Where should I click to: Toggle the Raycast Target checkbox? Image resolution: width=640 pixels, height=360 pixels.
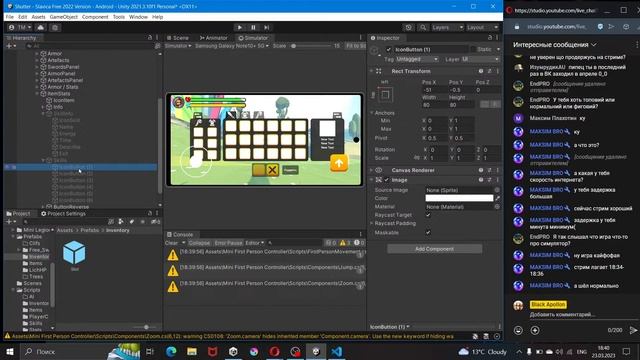click(x=428, y=215)
